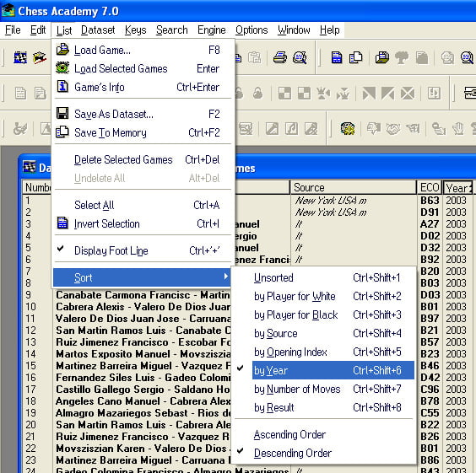Select game row 14 'Martos Exposito Manuel'
The height and width of the screenshot is (473, 476).
(x=143, y=354)
